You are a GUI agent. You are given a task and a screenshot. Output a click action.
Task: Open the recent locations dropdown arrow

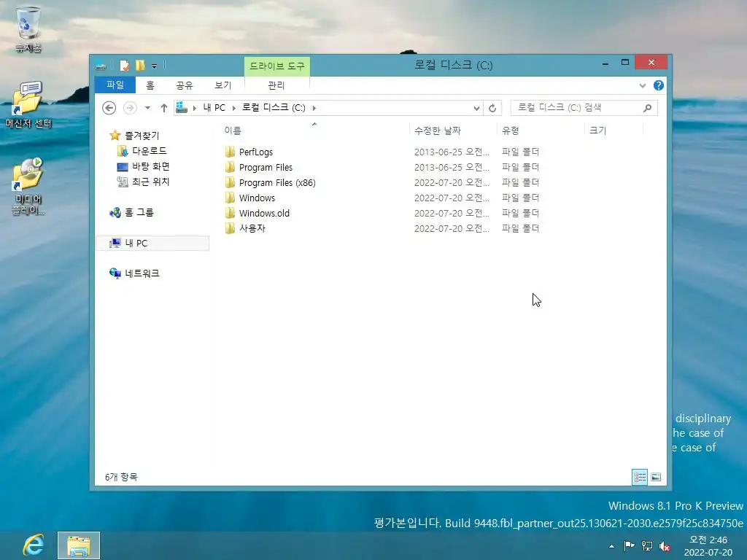147,108
